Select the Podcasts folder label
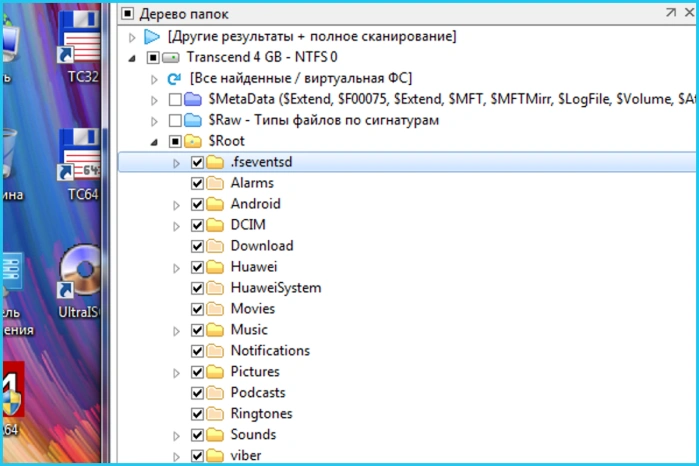This screenshot has height=466, width=699. 258,392
